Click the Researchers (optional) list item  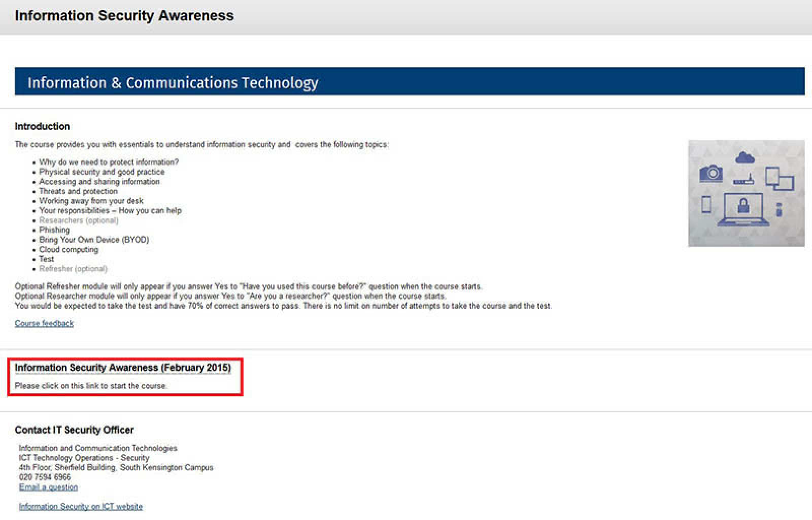pos(79,220)
